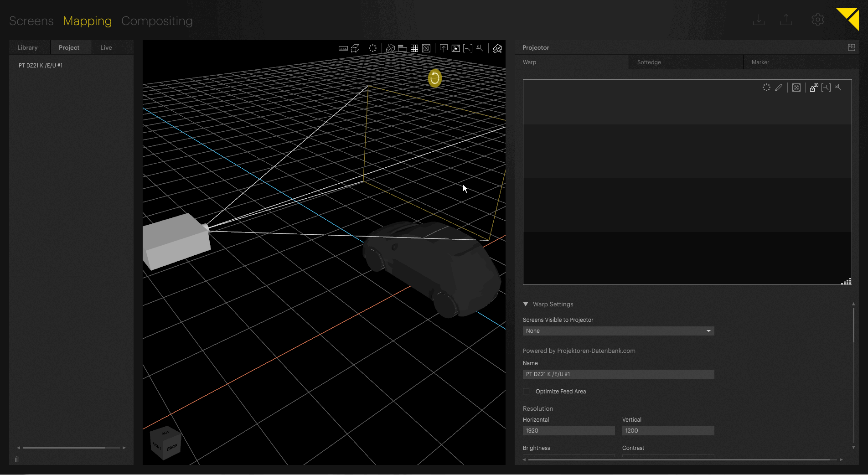Select PT DZ21 K /E/U #1 in the project list
Image resolution: width=868 pixels, height=475 pixels.
click(x=41, y=66)
